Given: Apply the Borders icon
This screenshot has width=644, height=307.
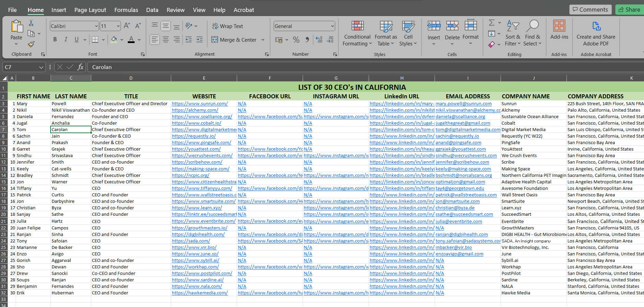Looking at the screenshot, I should pyautogui.click(x=95, y=40).
